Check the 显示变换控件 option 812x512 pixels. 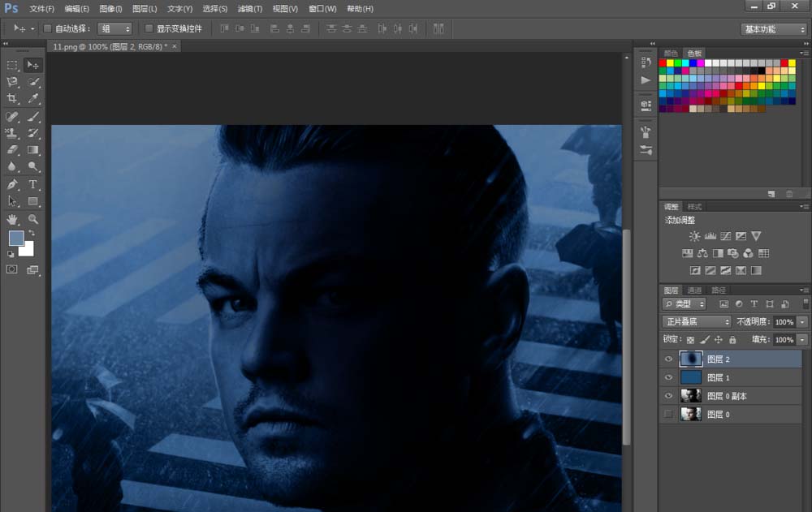point(149,28)
